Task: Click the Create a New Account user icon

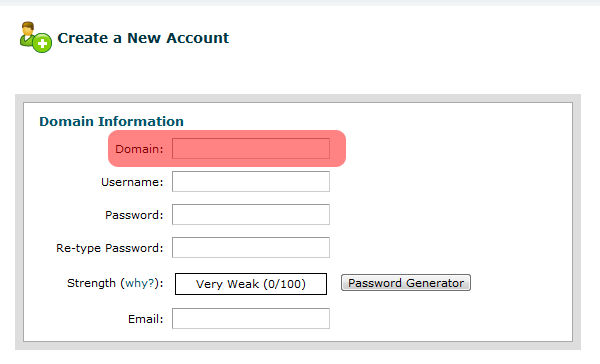Action: 36,37
